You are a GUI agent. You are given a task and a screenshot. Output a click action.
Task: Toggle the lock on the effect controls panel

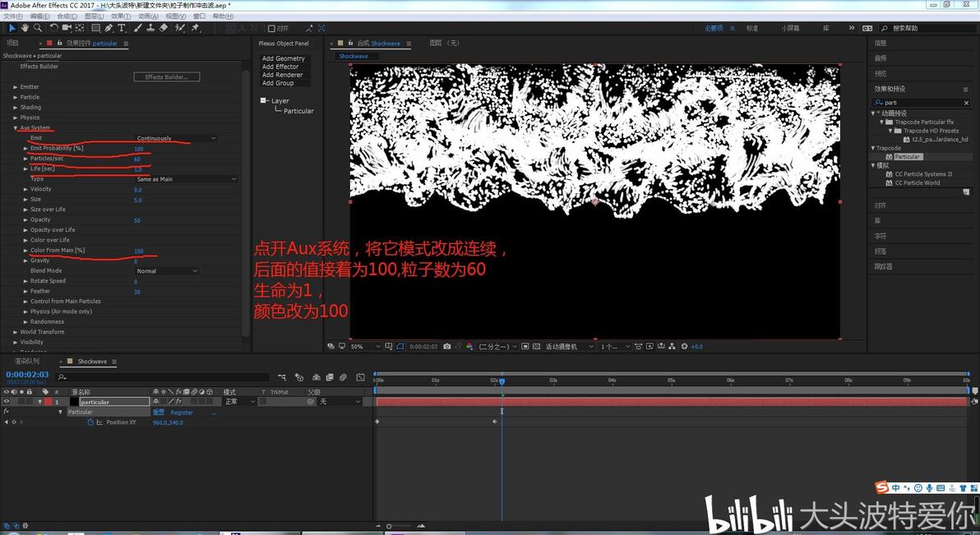tap(59, 43)
